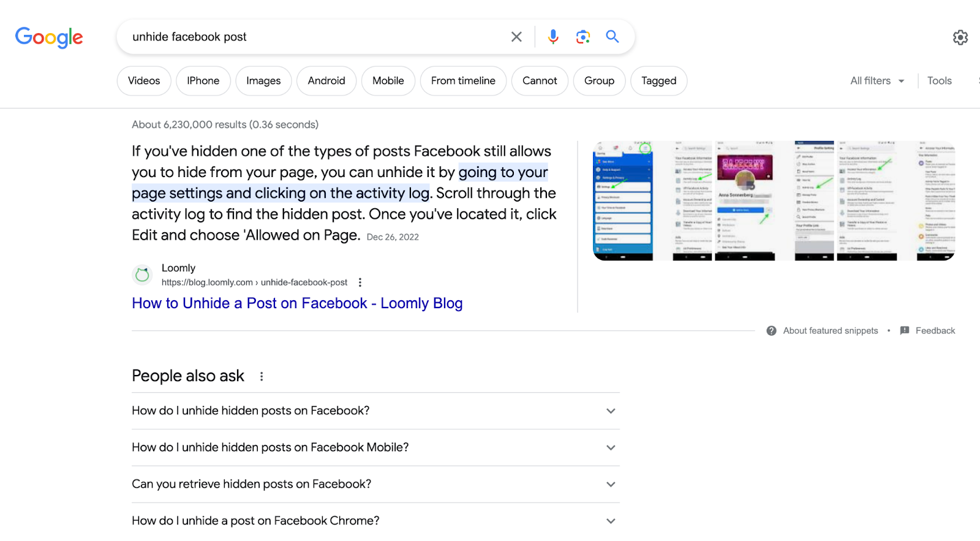Image resolution: width=980 pixels, height=541 pixels.
Task: Open 'How to Unhide a Post on Facebook - Loomly Blog'
Action: 297,303
